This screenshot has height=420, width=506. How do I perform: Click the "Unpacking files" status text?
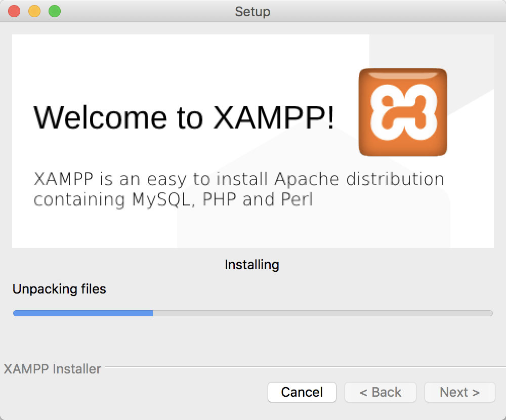[59, 289]
